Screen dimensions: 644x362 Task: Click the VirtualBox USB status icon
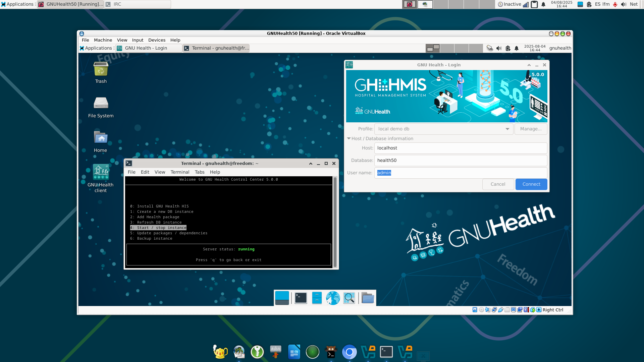[x=500, y=310]
